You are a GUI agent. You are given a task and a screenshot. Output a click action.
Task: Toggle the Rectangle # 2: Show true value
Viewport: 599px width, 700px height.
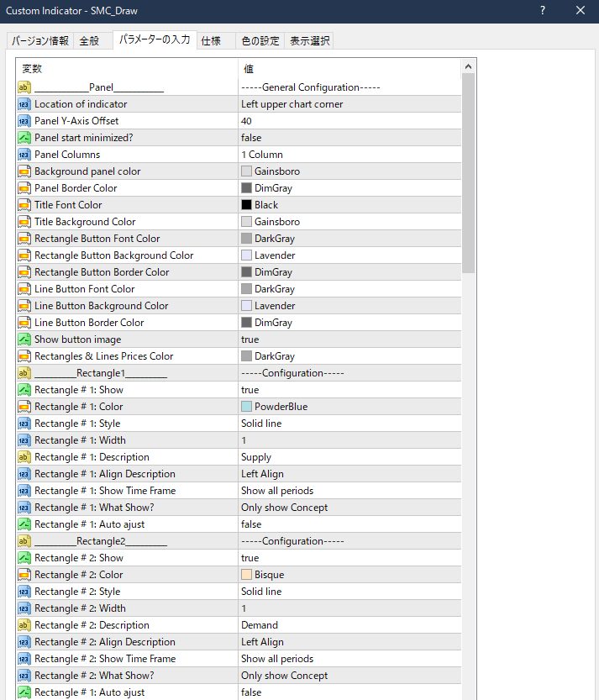[349, 558]
